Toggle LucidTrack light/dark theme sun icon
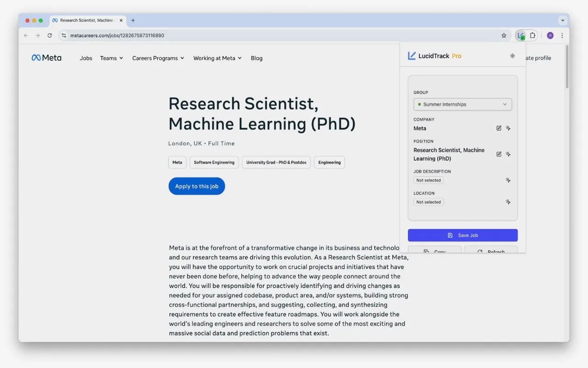Viewport: 588px width, 368px height. point(512,56)
